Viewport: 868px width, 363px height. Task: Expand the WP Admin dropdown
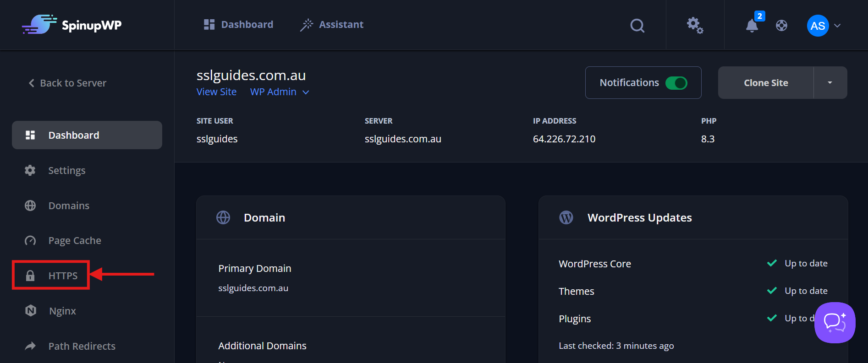280,92
